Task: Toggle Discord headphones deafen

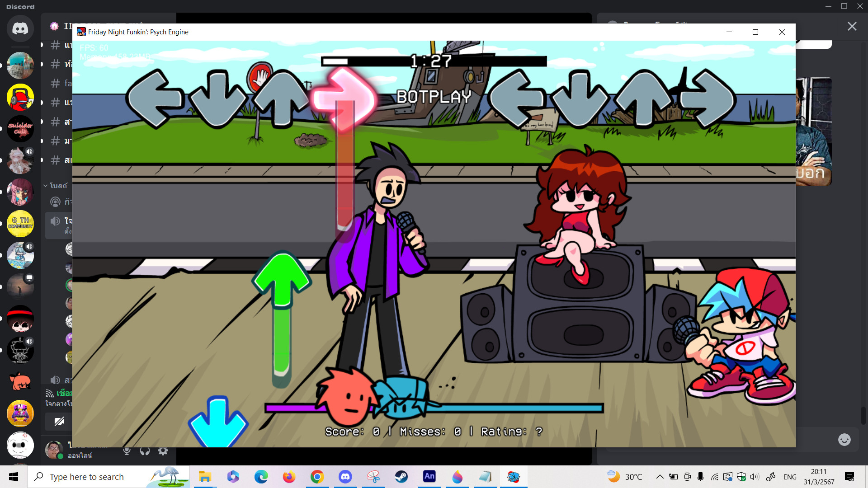Action: click(x=145, y=450)
